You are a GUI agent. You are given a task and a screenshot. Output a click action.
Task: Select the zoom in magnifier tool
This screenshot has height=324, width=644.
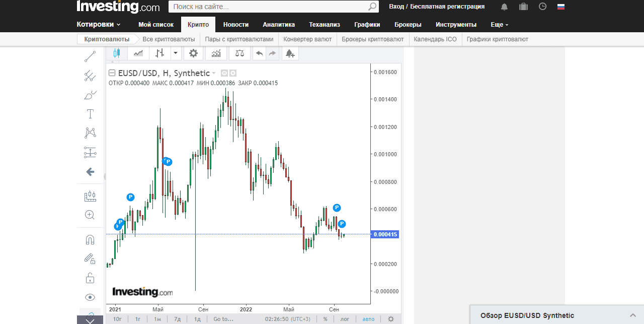90,215
